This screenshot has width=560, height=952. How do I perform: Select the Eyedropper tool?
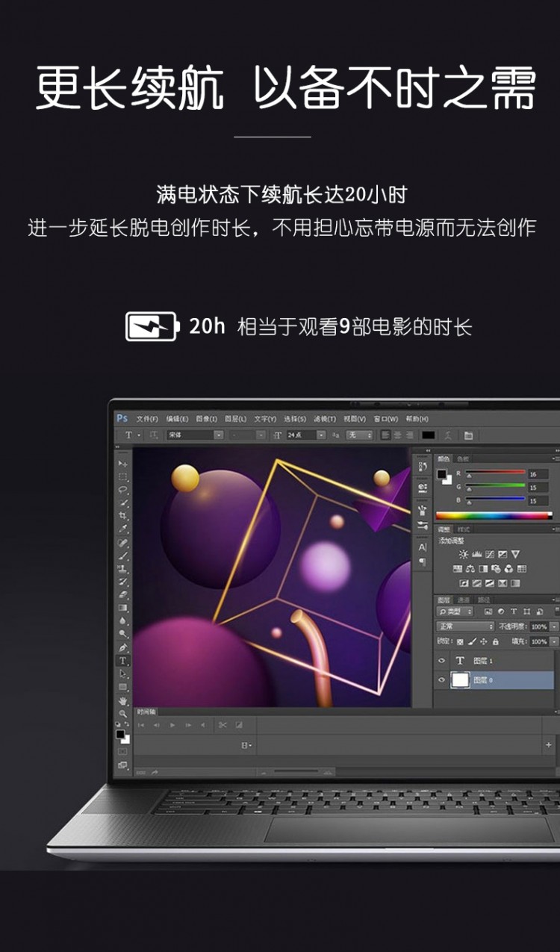point(123,529)
